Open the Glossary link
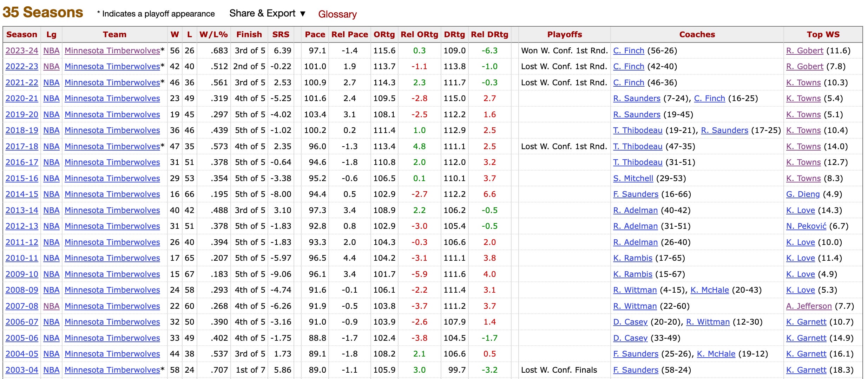Screen dimensions: 868x379 (x=337, y=14)
